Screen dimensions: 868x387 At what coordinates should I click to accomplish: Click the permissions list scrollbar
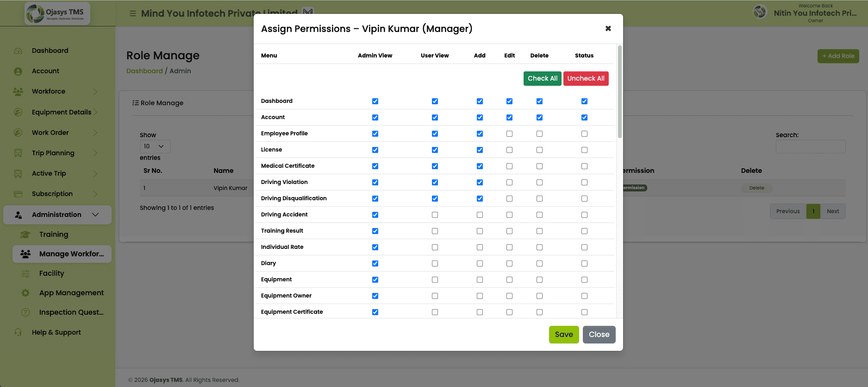click(620, 92)
